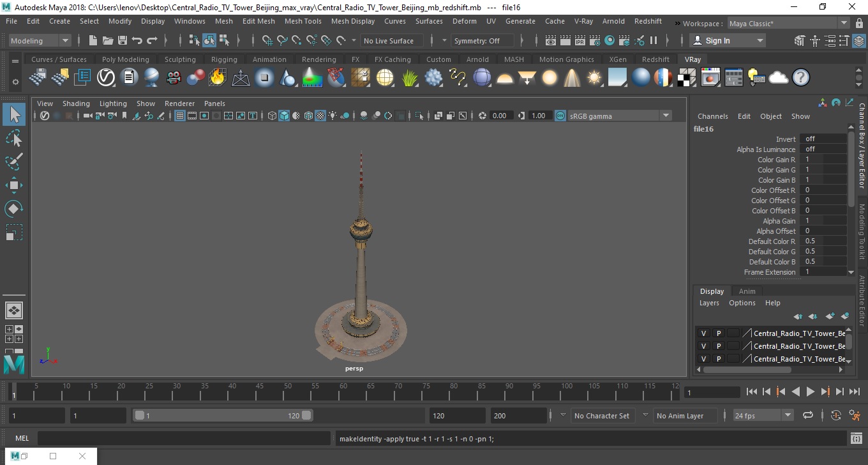Toggle visibility V of first layer

[x=703, y=333]
